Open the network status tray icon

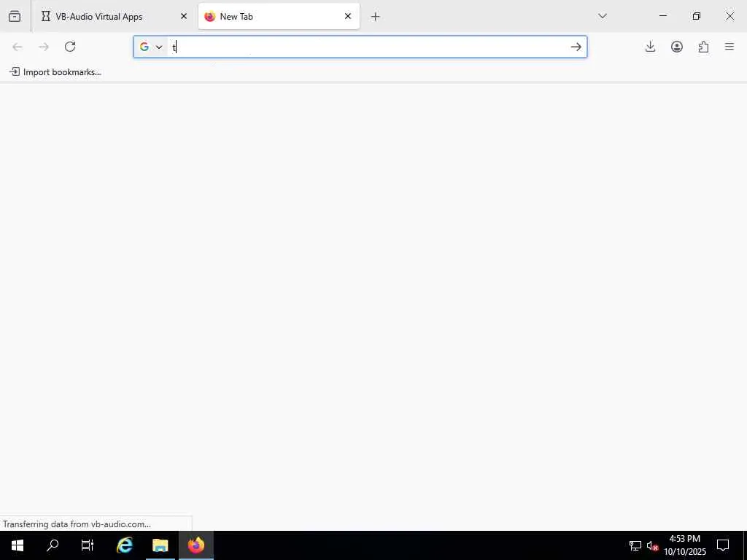click(x=635, y=545)
